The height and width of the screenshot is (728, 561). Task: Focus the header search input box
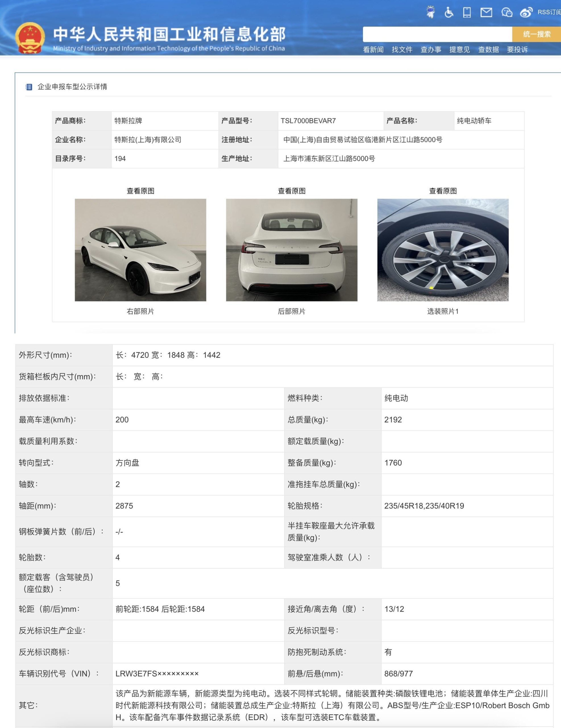[x=437, y=34]
